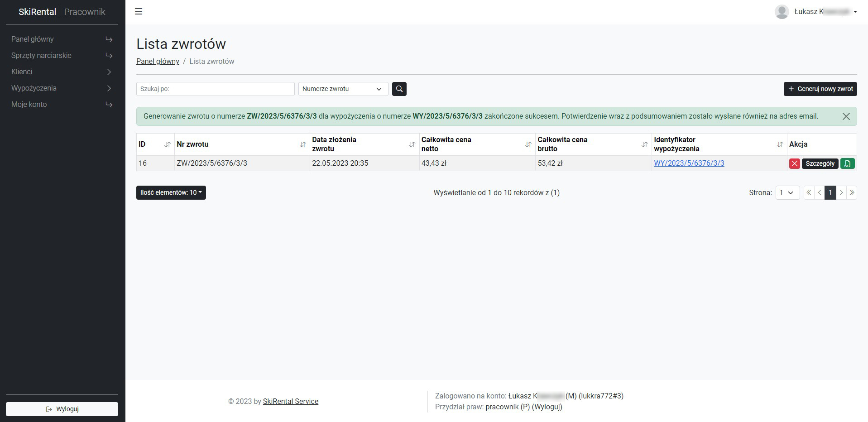
Task: Click the user avatar icon
Action: pos(782,12)
